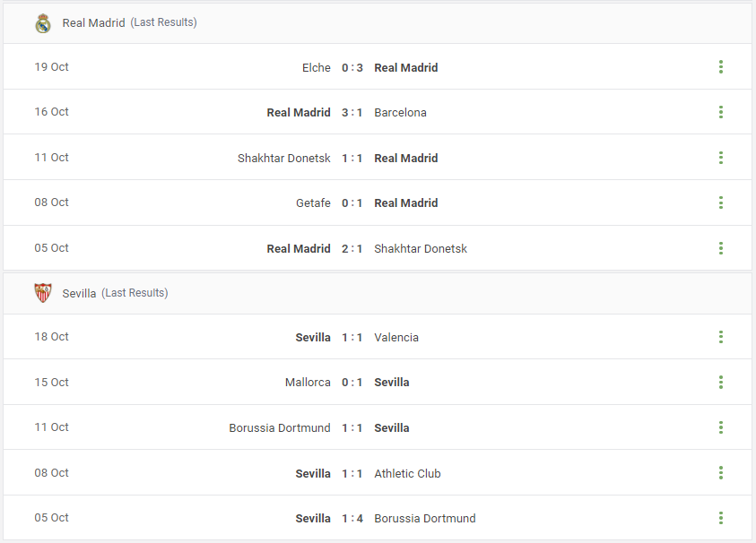Image resolution: width=756 pixels, height=543 pixels.
Task: Select Valencia team name in 18 Oct match
Action: tap(396, 337)
